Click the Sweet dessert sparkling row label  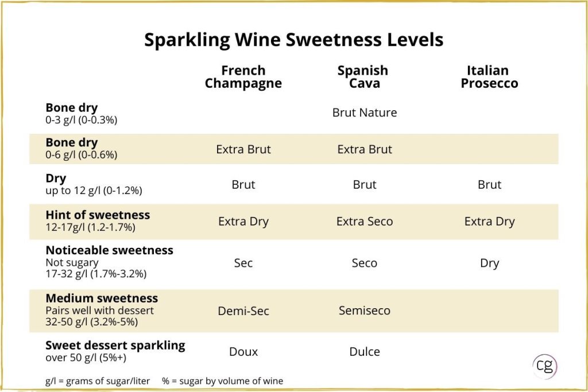pos(115,346)
